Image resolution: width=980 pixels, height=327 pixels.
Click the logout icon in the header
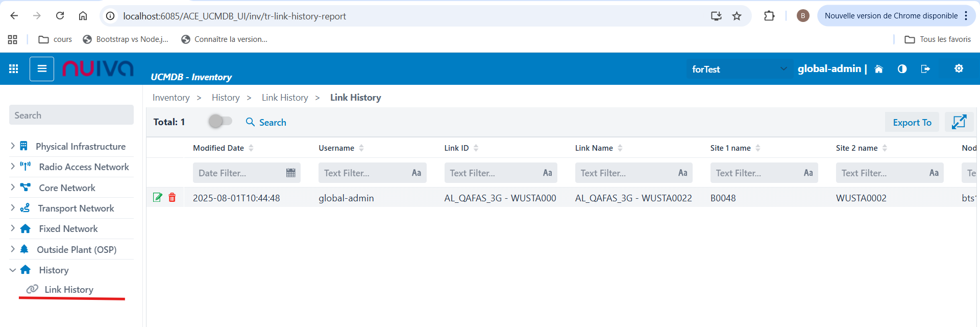coord(925,69)
